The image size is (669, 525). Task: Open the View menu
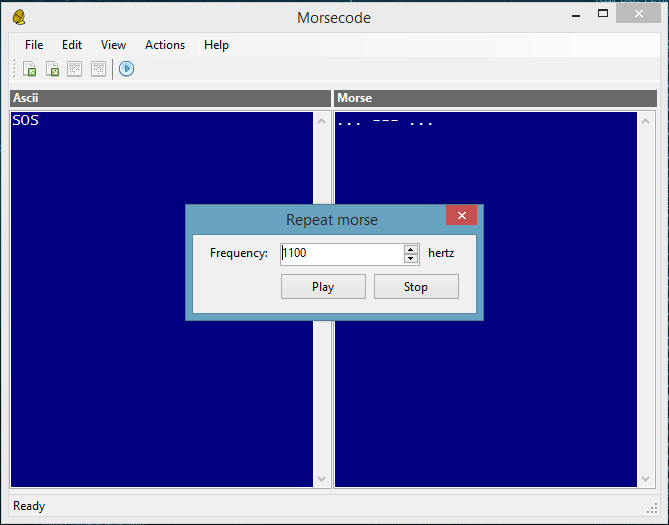pyautogui.click(x=113, y=45)
